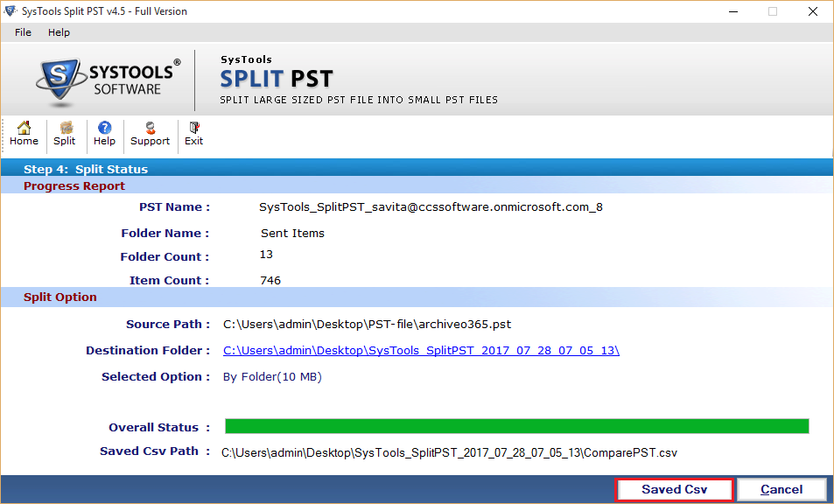
Task: Click the SysTools app icon in title bar
Action: click(x=11, y=11)
